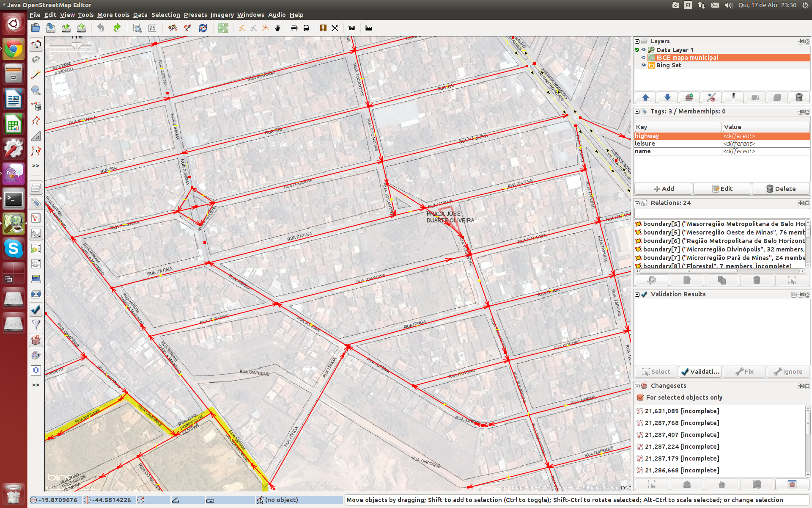Screen dimensions: 812x508
Task: Select the Zoom magnifier tool
Action: pyautogui.click(x=36, y=90)
